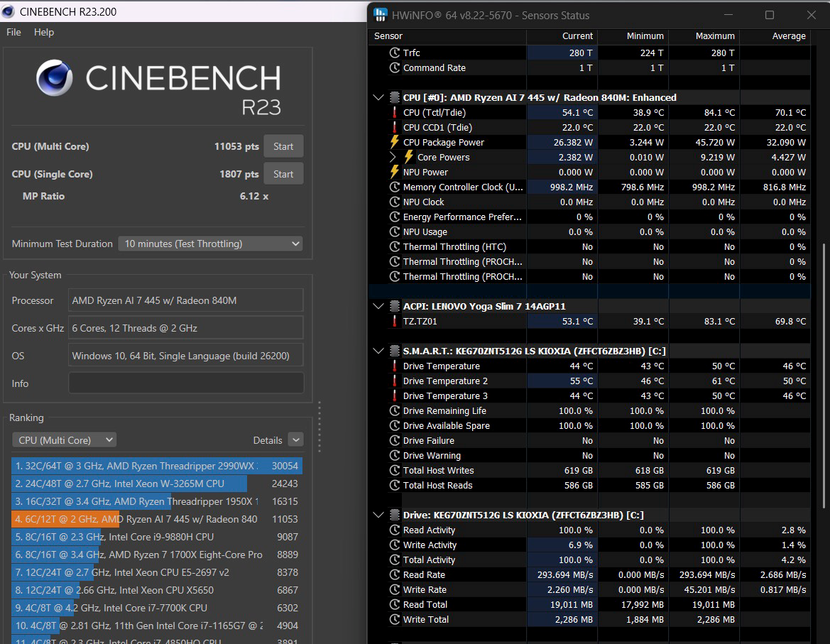Click clock icon beside Write Rate
Screen dimensions: 830x644
click(x=394, y=589)
